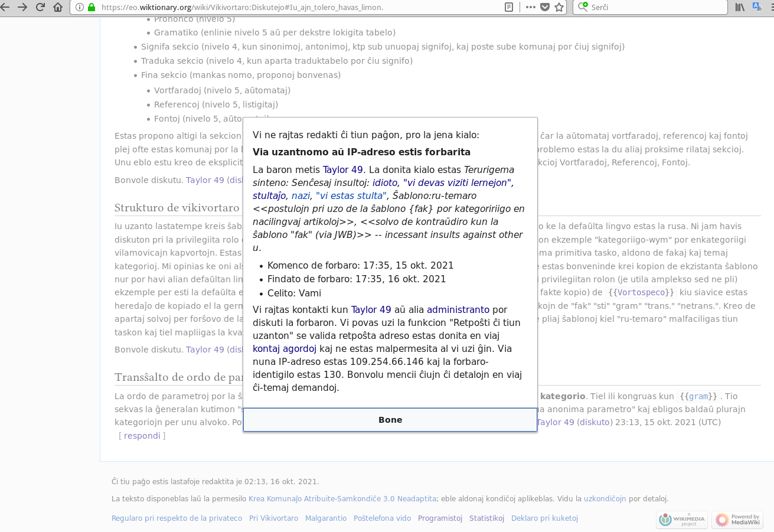Open Taylor 49 signature dated 23:13
This screenshot has height=532, width=774.
(556, 422)
